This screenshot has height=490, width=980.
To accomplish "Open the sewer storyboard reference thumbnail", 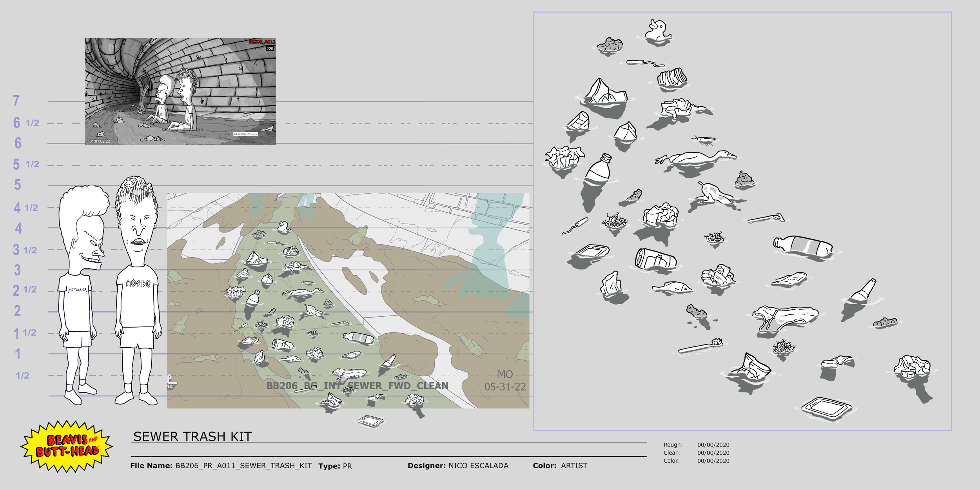I will click(180, 91).
